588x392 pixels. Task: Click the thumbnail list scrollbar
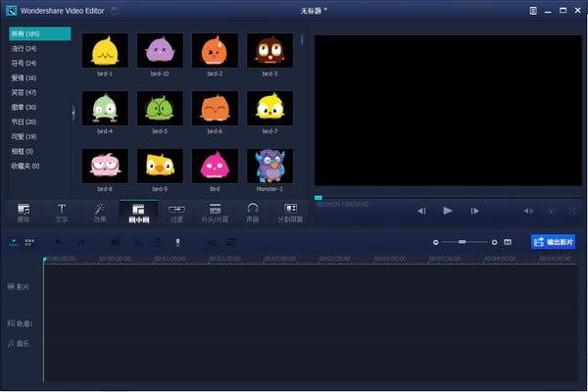point(302,40)
